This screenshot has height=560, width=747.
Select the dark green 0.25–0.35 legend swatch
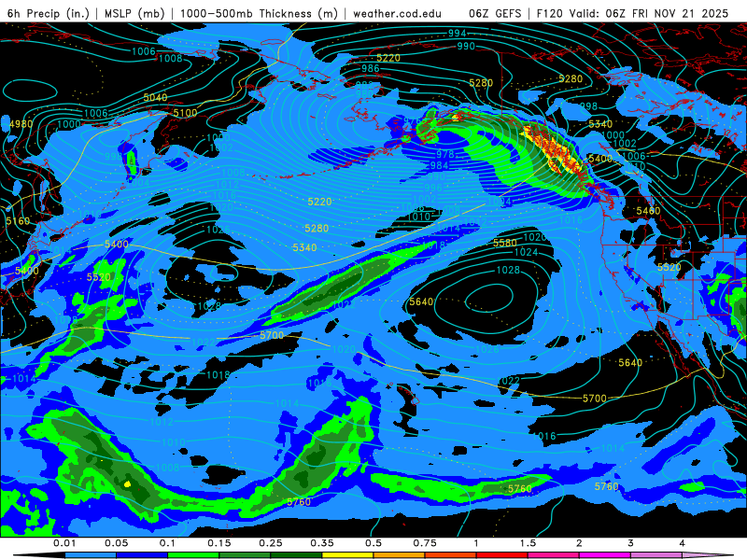[x=296, y=555]
